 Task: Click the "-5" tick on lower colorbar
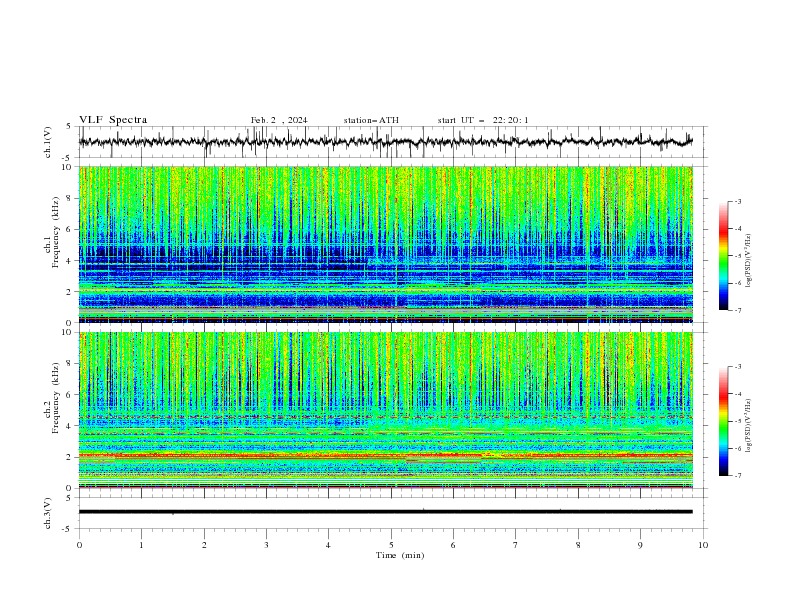coord(737,421)
